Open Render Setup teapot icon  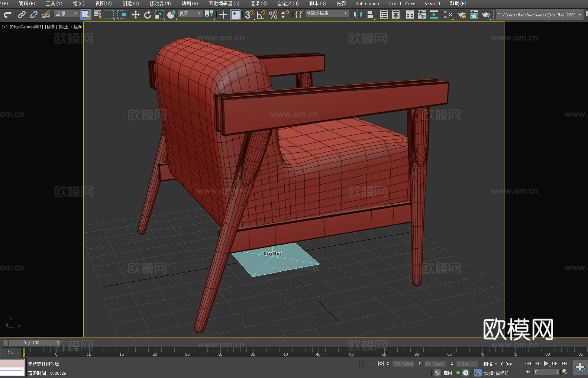(x=462, y=14)
